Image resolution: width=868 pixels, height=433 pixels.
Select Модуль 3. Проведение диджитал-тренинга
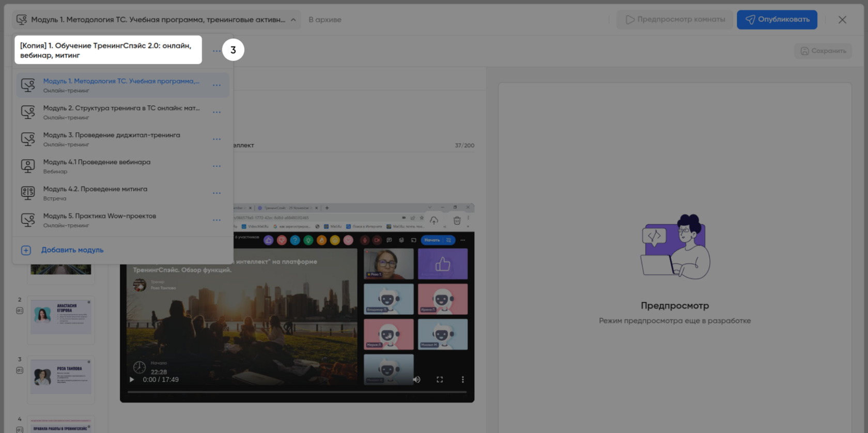[x=112, y=135]
